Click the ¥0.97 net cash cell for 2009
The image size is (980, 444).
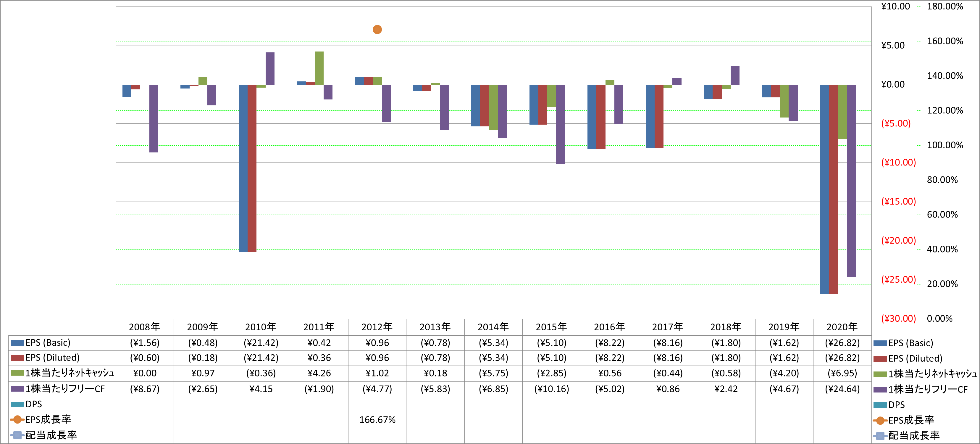tap(203, 373)
